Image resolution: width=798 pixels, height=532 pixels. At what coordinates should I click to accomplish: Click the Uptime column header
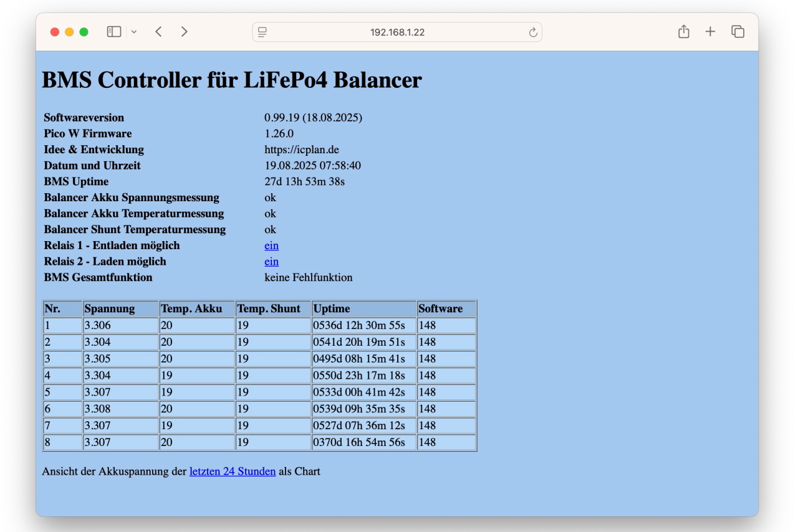point(332,309)
